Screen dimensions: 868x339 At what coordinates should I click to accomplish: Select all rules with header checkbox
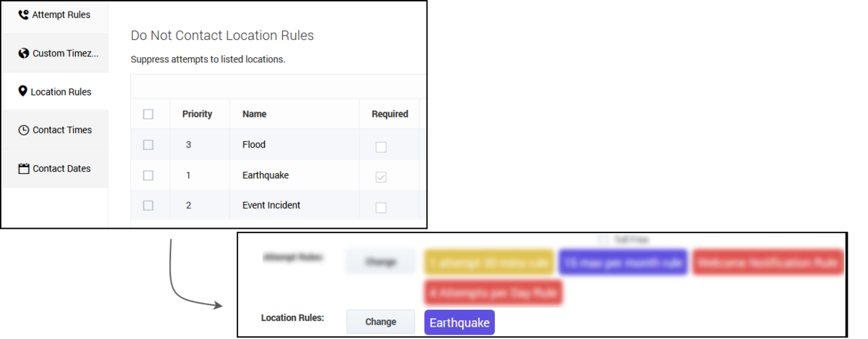148,114
